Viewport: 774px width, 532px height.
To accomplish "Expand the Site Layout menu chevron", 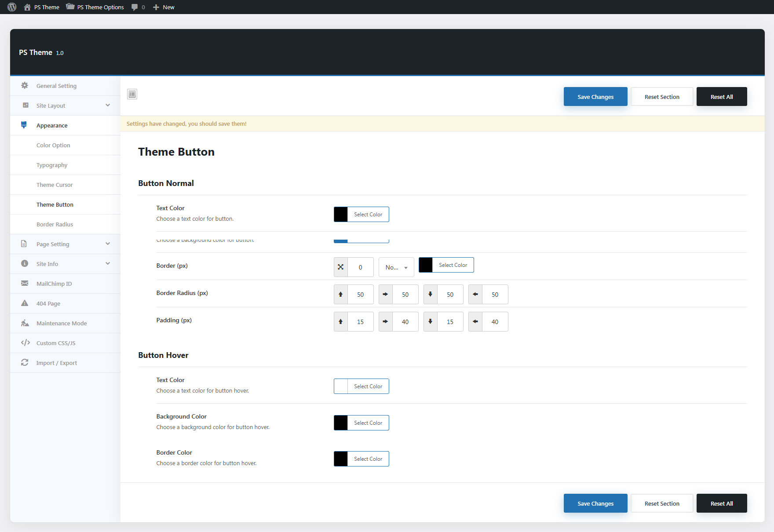I will tap(108, 106).
